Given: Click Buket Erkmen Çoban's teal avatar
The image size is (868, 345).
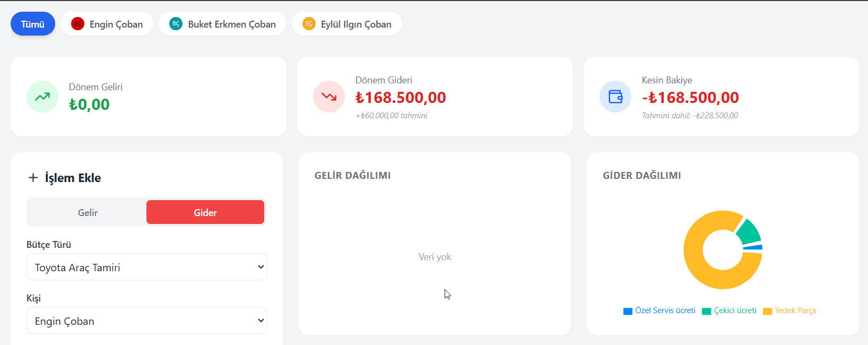Looking at the screenshot, I should 176,24.
